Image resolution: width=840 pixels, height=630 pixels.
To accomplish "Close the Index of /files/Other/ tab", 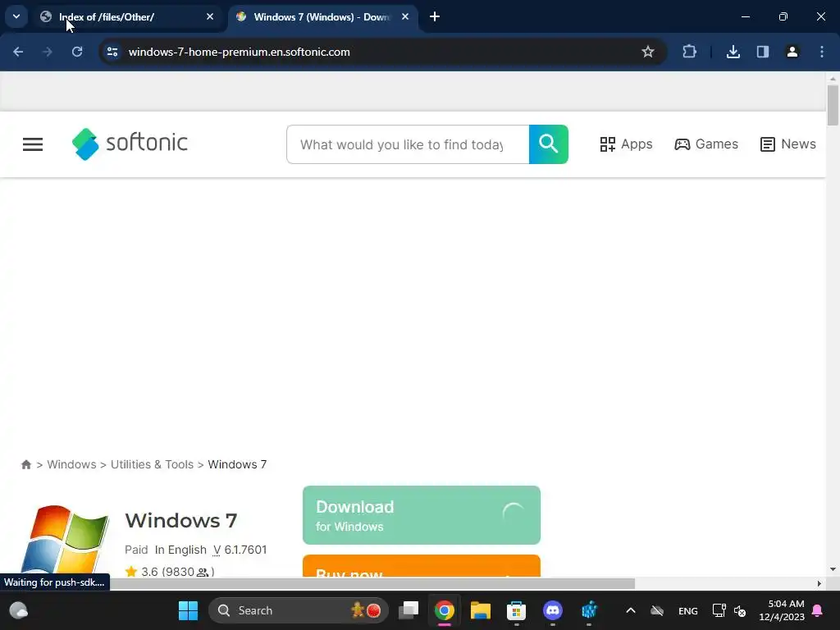I will [210, 16].
